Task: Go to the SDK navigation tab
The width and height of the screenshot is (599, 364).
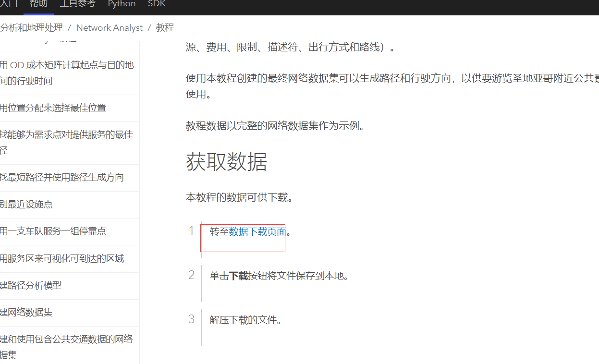Action: [156, 4]
